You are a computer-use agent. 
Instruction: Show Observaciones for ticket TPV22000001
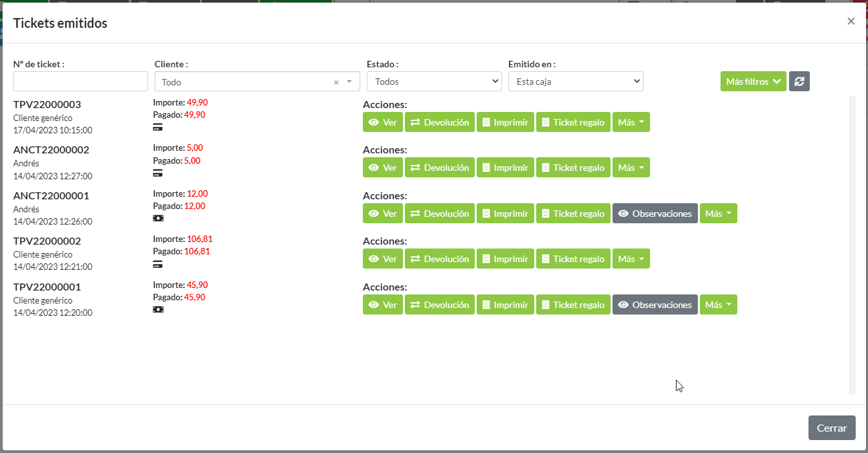click(x=655, y=305)
